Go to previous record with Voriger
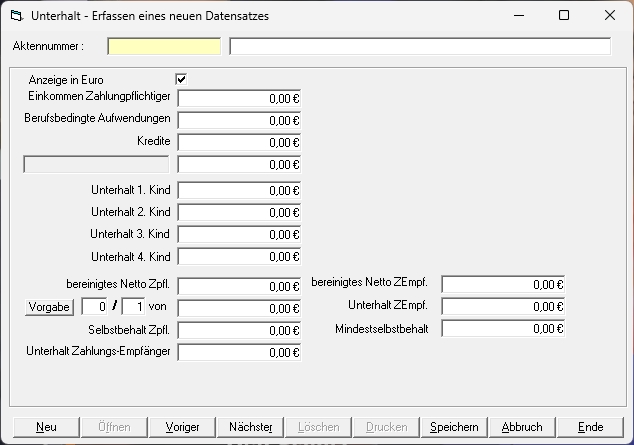The width and height of the screenshot is (634, 445). (182, 427)
